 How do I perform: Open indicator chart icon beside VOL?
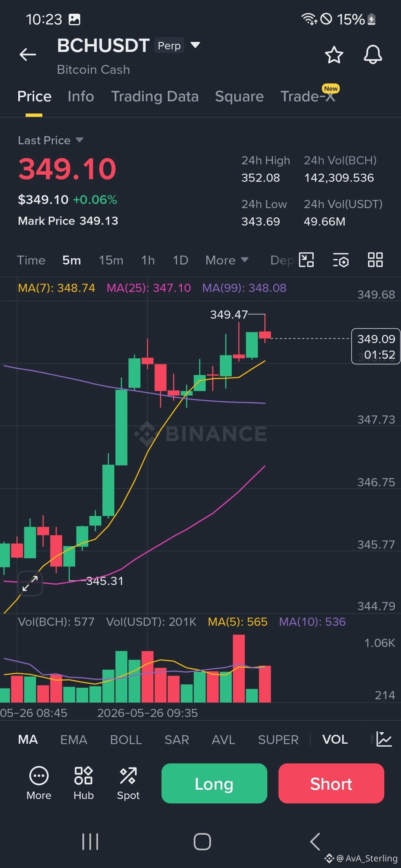tap(384, 739)
